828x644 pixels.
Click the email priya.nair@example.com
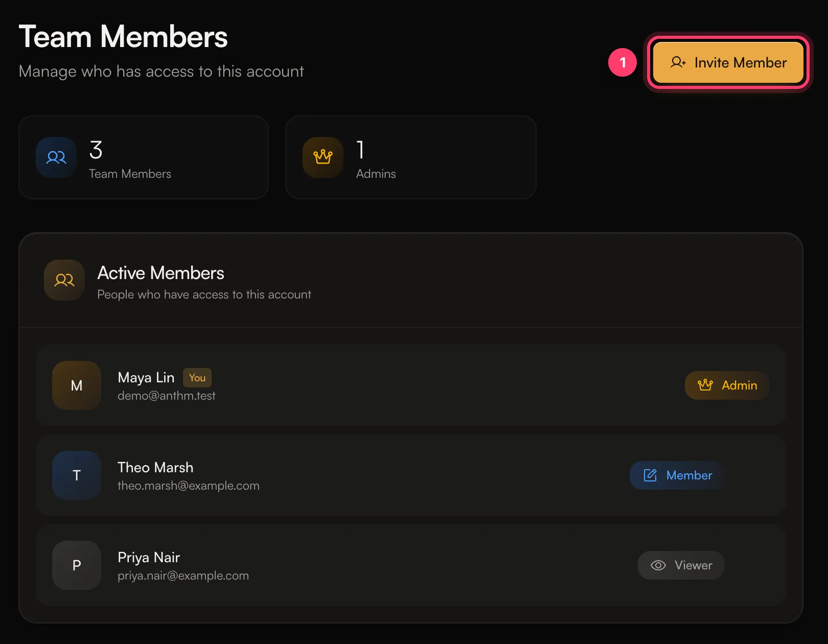coord(183,576)
